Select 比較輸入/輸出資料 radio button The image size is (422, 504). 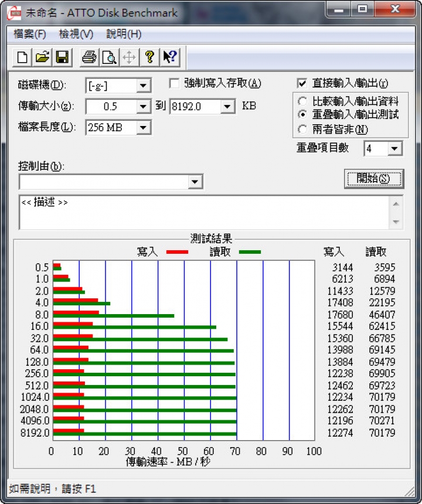[302, 101]
